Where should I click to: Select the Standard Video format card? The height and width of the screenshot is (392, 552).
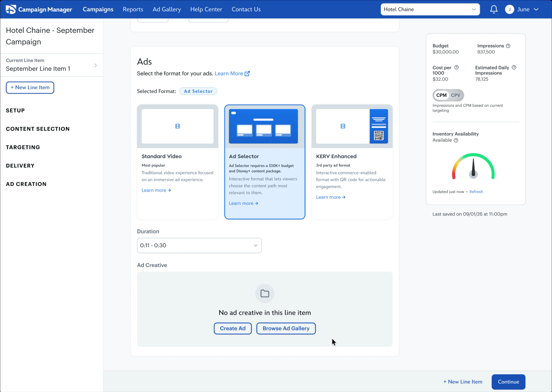tap(178, 162)
